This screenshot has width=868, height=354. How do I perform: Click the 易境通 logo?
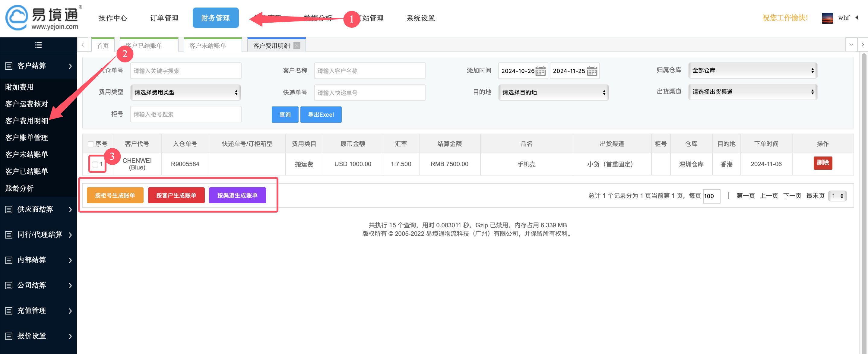(x=40, y=17)
